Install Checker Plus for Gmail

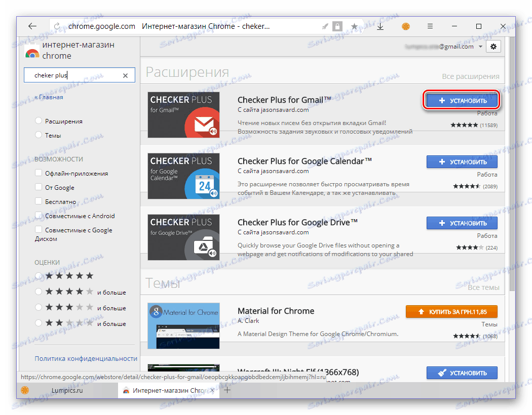[x=462, y=101]
